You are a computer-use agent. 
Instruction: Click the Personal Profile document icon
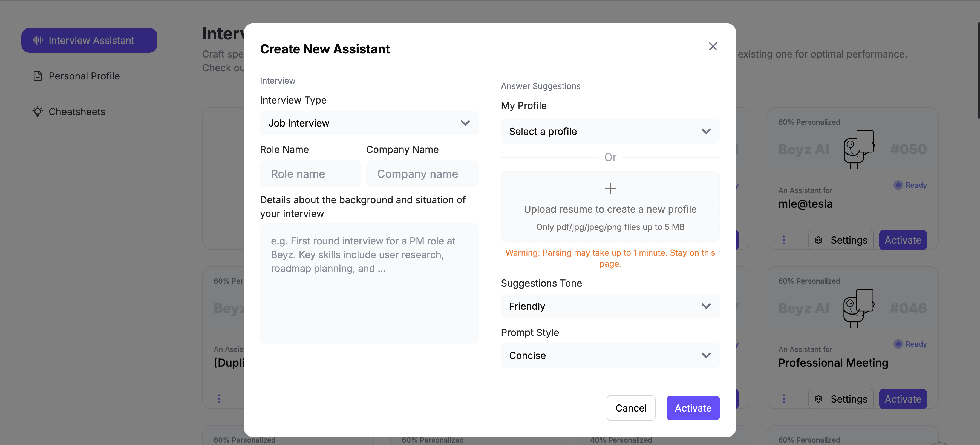click(38, 76)
